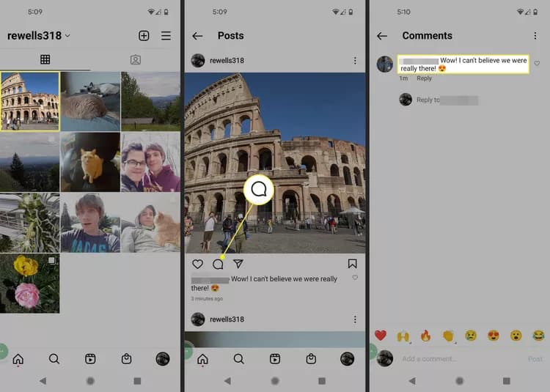550x392 pixels.
Task: Tap the Reels icon in Posts screen navbar
Action: pyautogui.click(x=275, y=359)
